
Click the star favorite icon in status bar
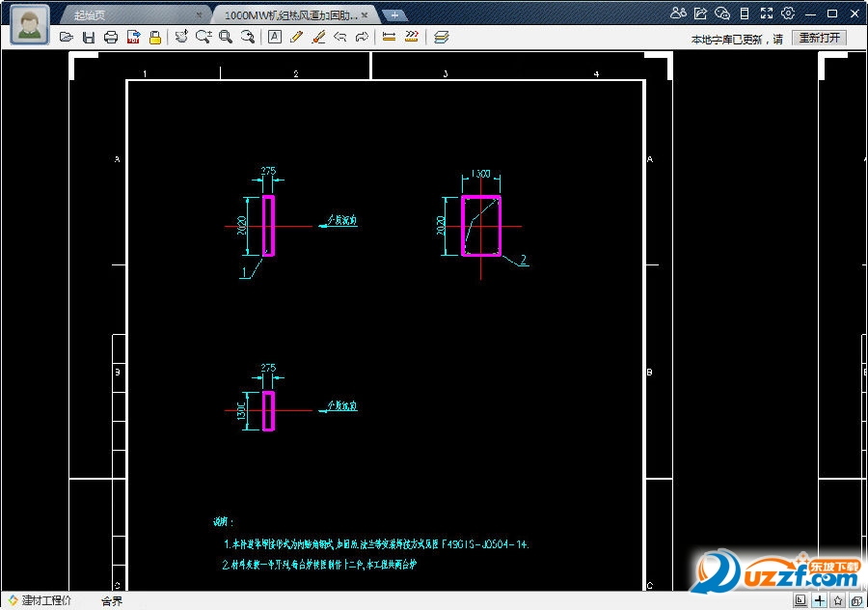[x=838, y=600]
